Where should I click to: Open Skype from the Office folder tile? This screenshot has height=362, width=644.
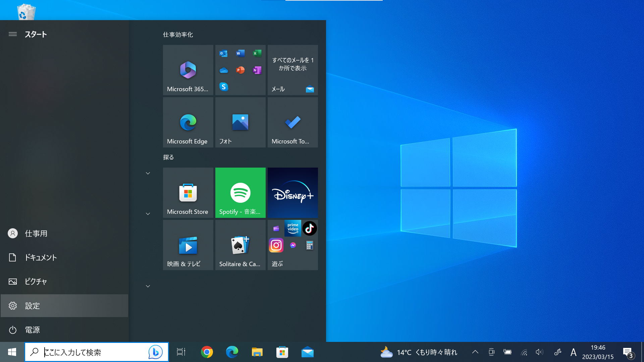pos(223,87)
